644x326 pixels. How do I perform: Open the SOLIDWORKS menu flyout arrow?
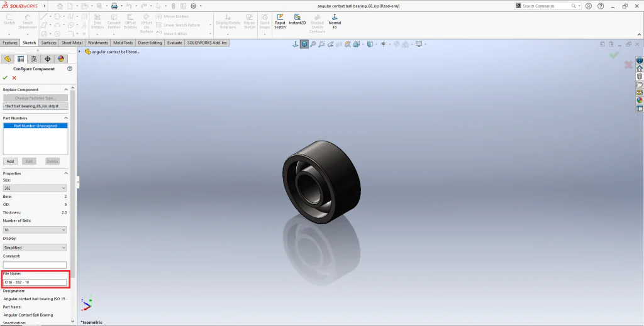45,6
